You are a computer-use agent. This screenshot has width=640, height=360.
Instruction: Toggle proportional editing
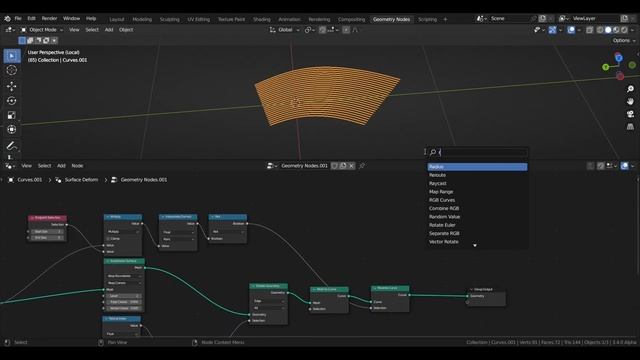346,30
